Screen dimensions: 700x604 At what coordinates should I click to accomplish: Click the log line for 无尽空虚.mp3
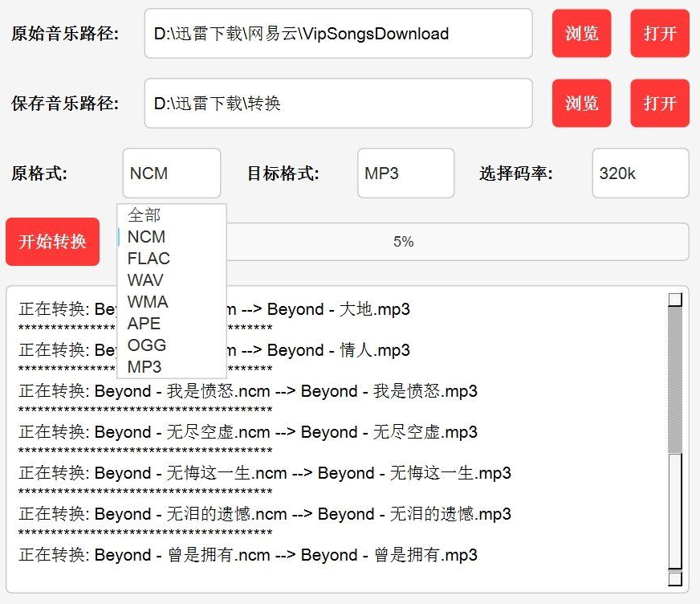point(248,432)
